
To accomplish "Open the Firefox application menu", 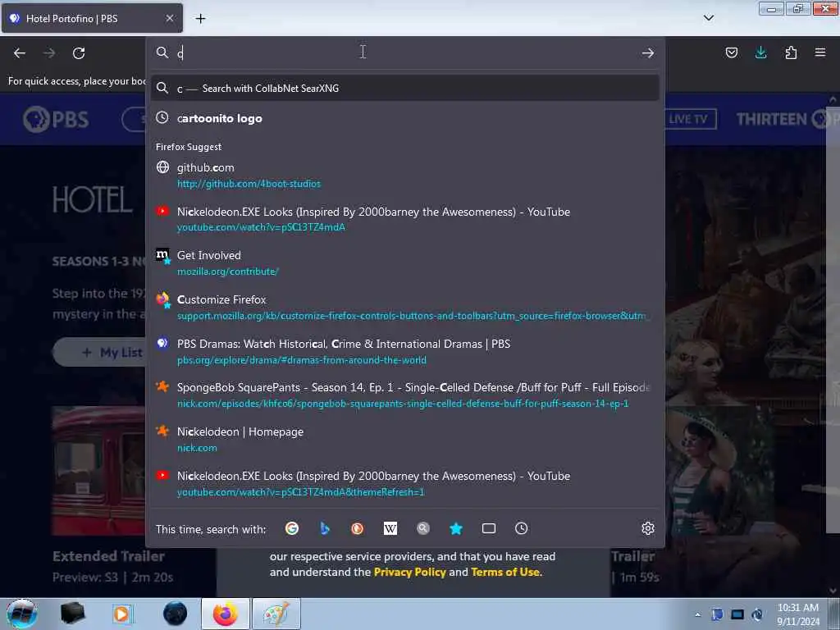I will pyautogui.click(x=819, y=52).
